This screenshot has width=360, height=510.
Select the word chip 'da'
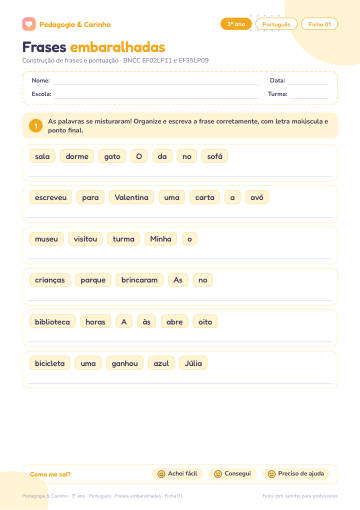[x=162, y=156]
